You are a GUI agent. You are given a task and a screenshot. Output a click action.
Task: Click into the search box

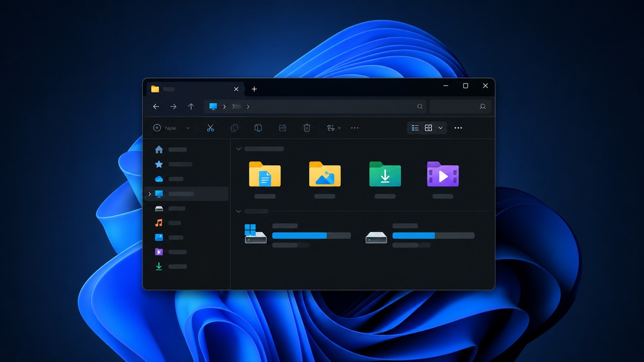point(460,107)
